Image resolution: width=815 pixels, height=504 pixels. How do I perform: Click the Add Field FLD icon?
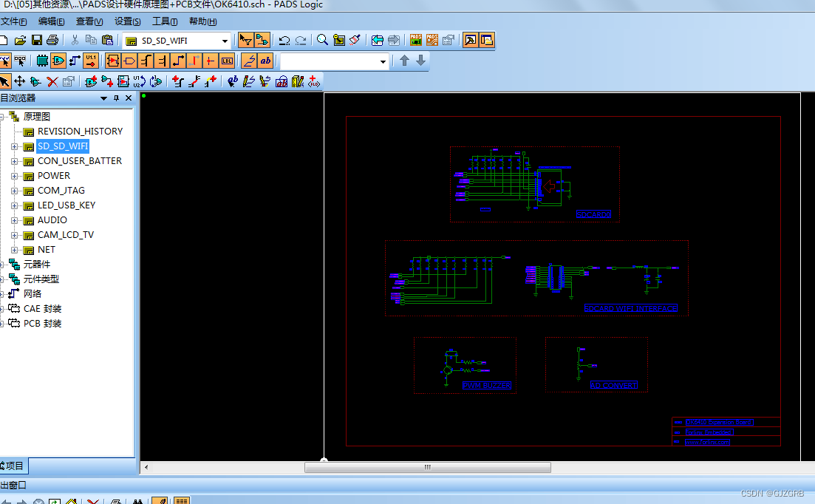coord(314,81)
